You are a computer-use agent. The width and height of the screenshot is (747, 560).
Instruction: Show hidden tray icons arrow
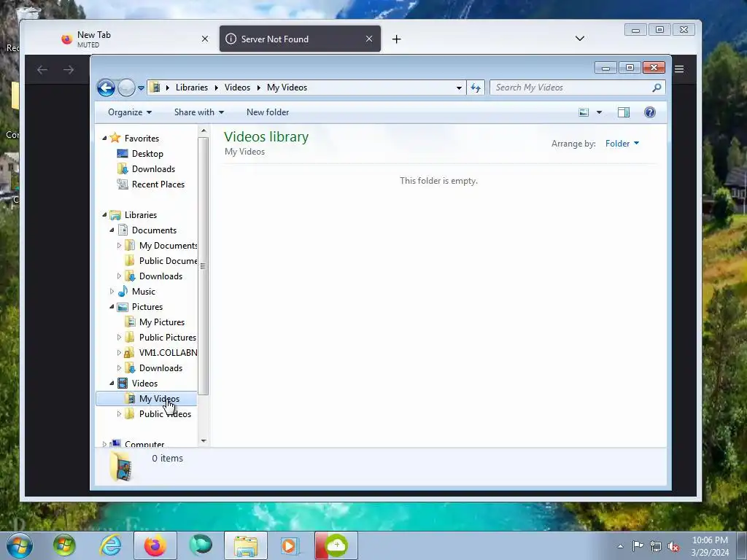(620, 546)
